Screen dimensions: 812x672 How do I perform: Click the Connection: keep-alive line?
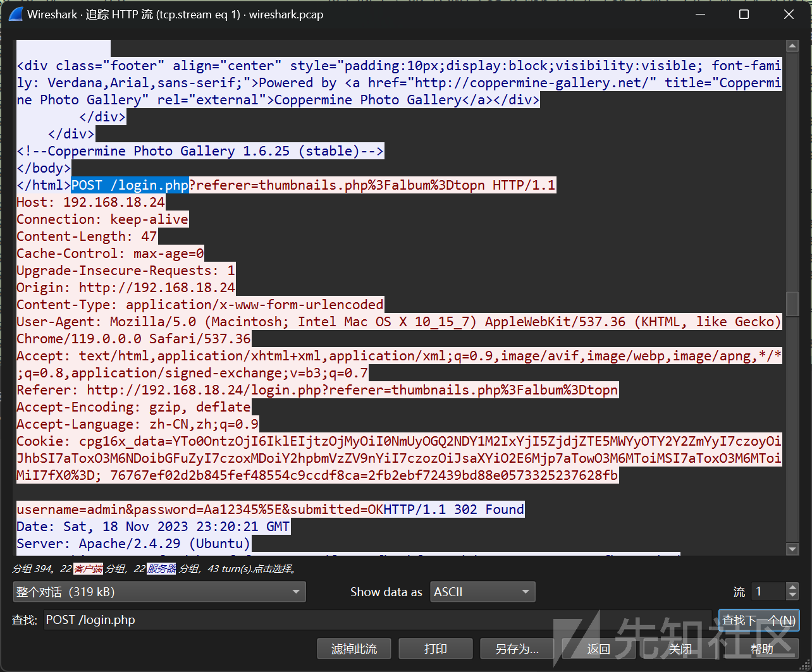102,219
